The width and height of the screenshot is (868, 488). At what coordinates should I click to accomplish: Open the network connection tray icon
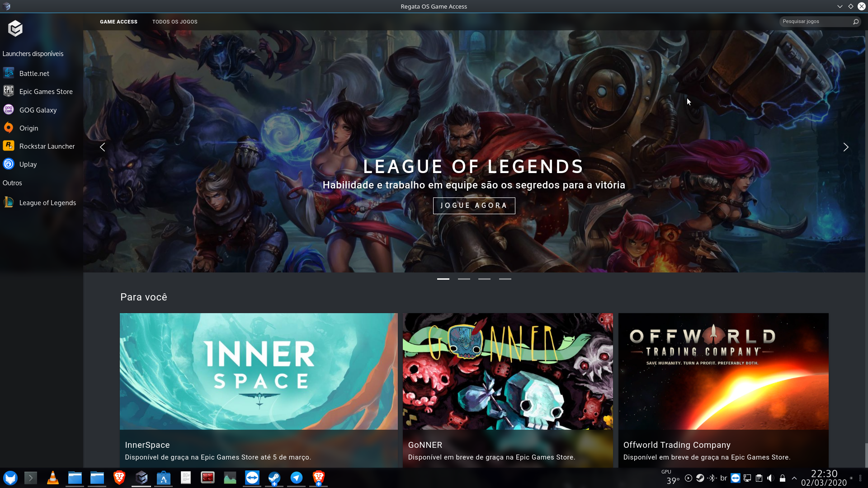pyautogui.click(x=747, y=478)
